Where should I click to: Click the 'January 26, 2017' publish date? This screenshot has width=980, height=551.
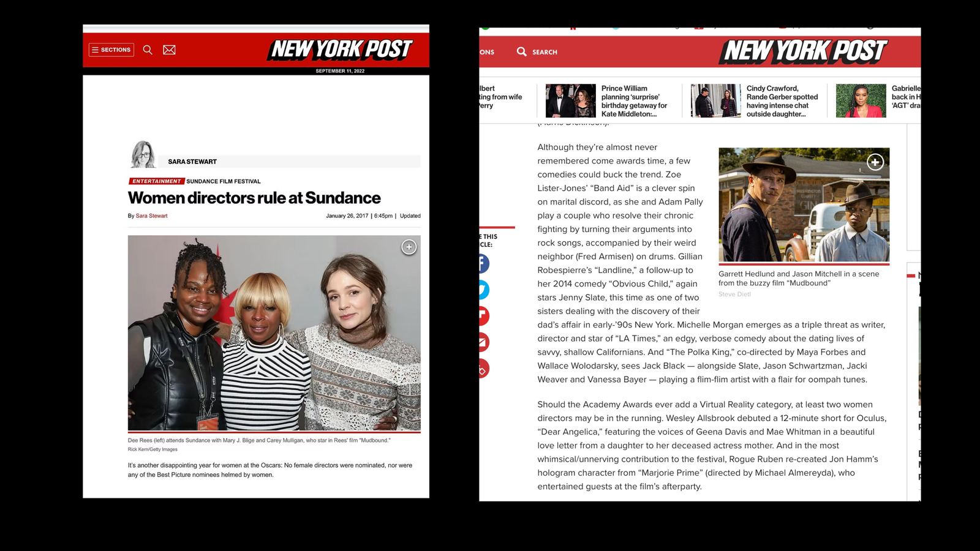pyautogui.click(x=347, y=216)
